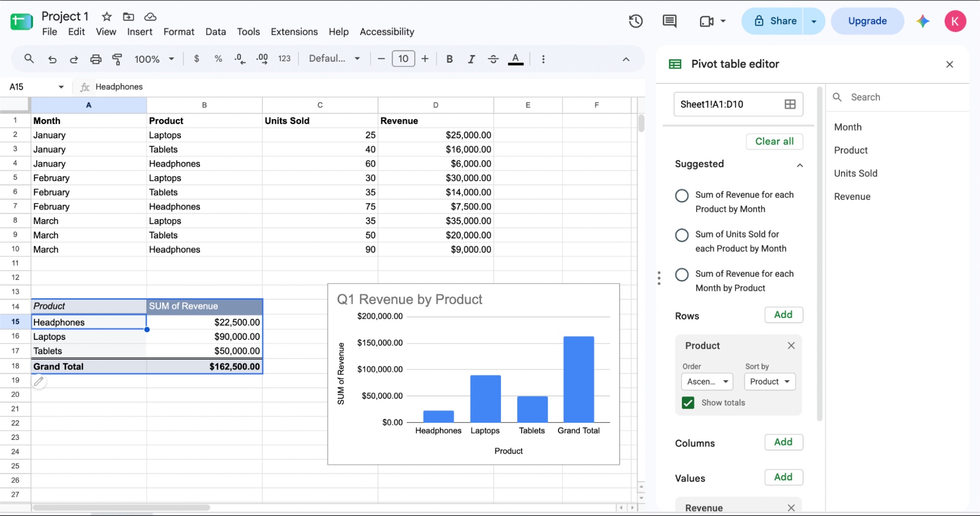Activate the paint format tool
980x516 pixels.
[117, 59]
